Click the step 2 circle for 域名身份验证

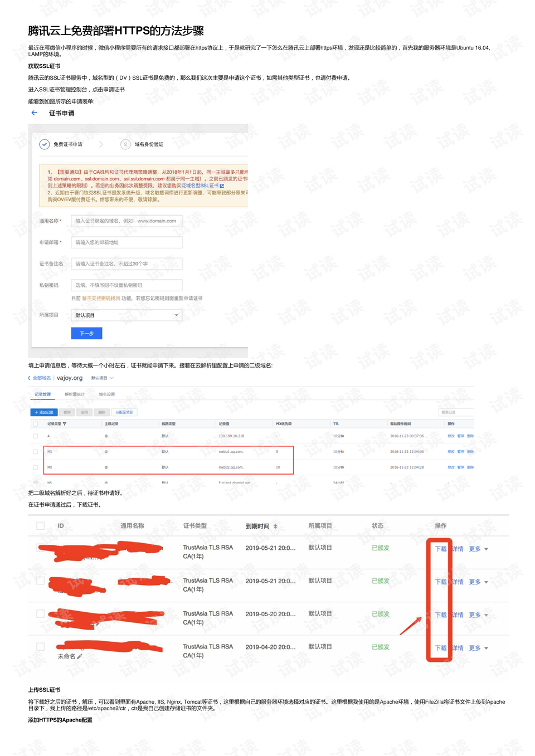[x=125, y=144]
